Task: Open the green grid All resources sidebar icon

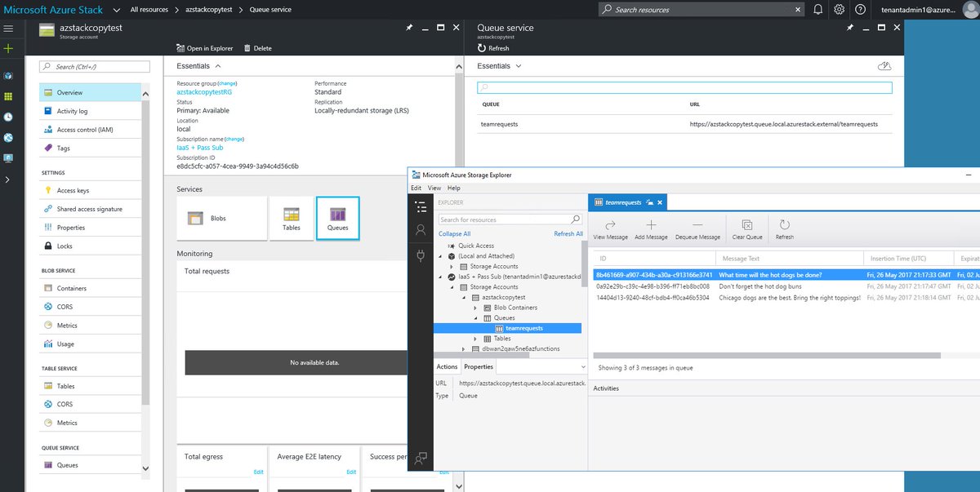Action: coord(8,96)
